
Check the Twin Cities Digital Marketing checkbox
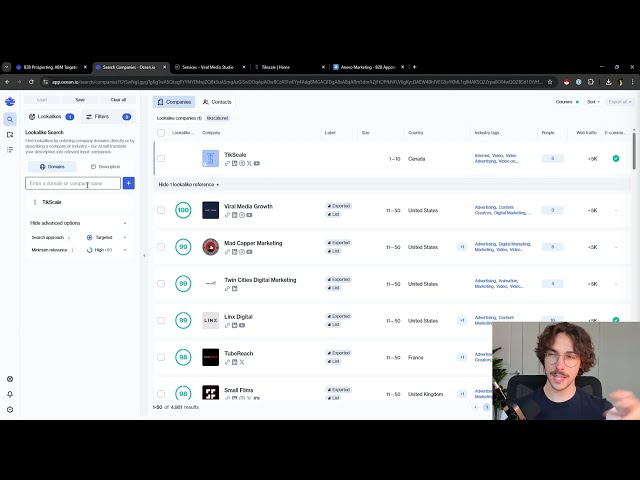(161, 284)
